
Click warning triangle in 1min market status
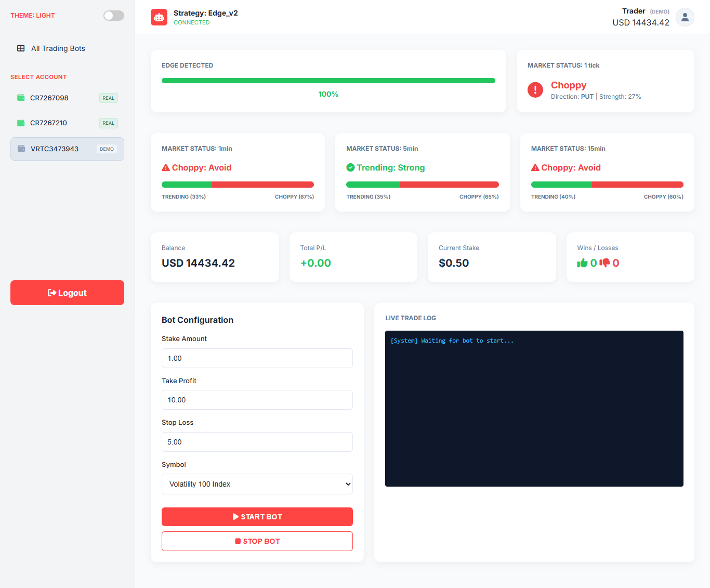click(x=166, y=167)
